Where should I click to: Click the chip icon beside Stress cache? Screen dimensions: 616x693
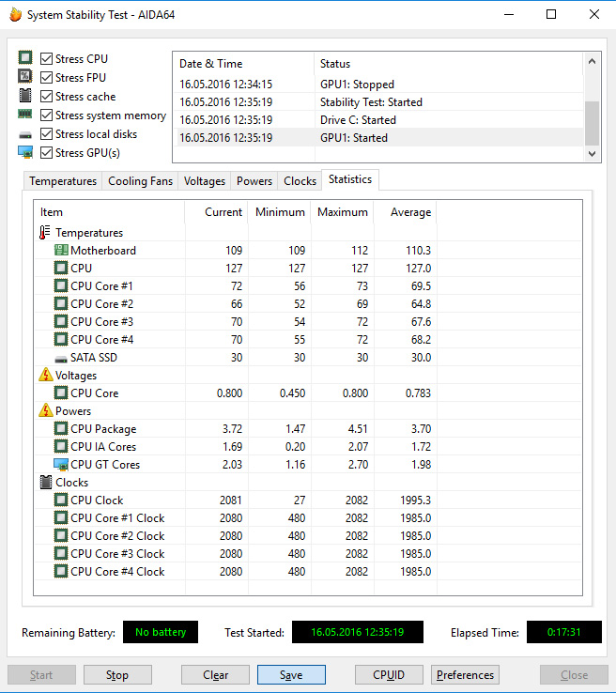[25, 95]
